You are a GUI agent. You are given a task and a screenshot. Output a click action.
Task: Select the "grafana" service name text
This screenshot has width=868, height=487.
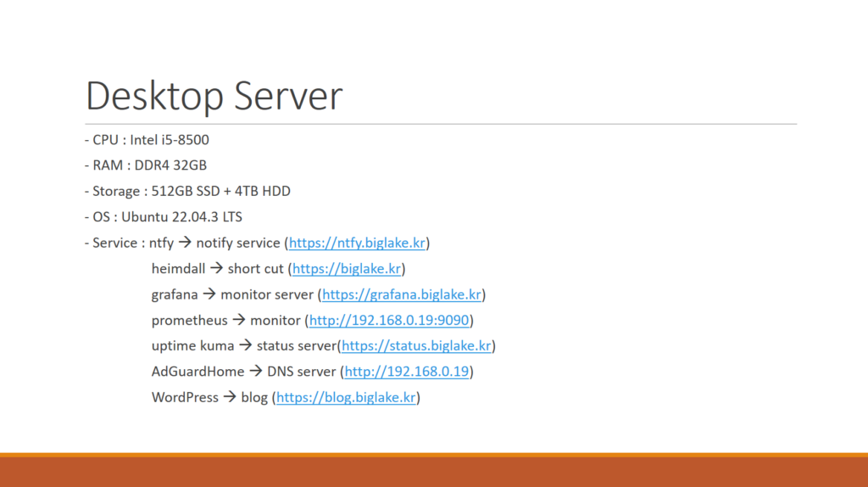pyautogui.click(x=175, y=295)
